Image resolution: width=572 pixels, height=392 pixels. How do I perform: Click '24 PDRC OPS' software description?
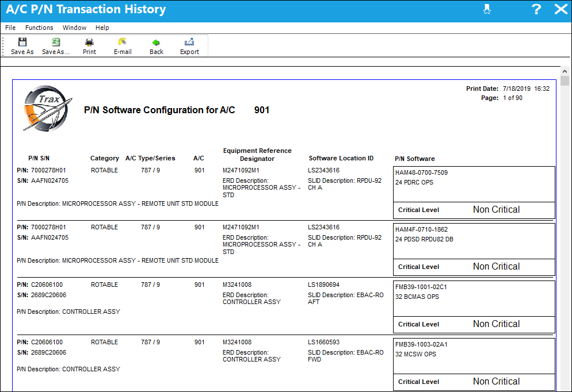point(414,183)
